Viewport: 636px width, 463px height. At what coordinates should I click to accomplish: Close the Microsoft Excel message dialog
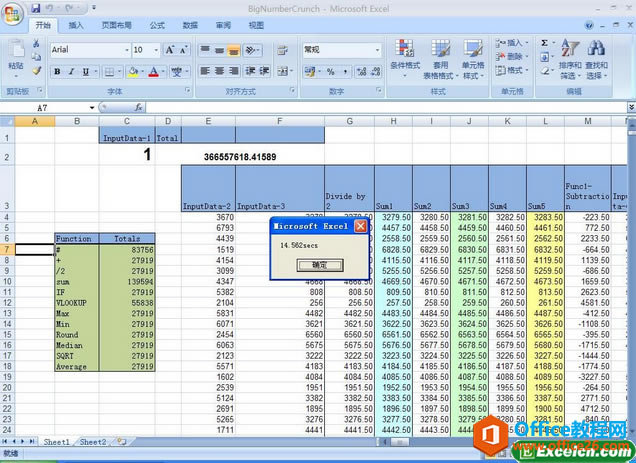(360, 226)
